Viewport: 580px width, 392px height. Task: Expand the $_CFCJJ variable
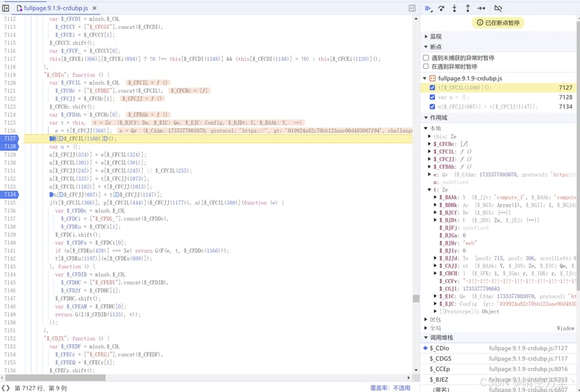tap(430, 159)
